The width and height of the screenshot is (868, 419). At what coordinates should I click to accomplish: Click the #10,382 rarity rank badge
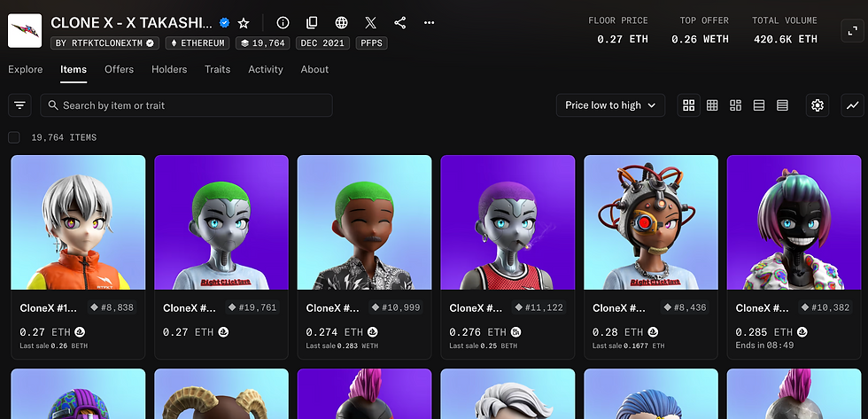[x=825, y=307]
